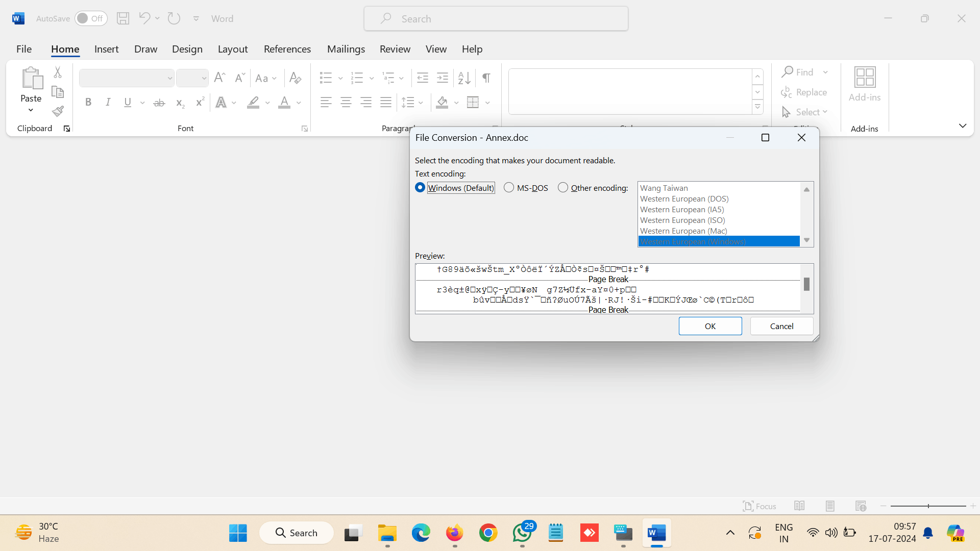The image size is (980, 551).
Task: Open the font name dropdown
Action: (170, 78)
